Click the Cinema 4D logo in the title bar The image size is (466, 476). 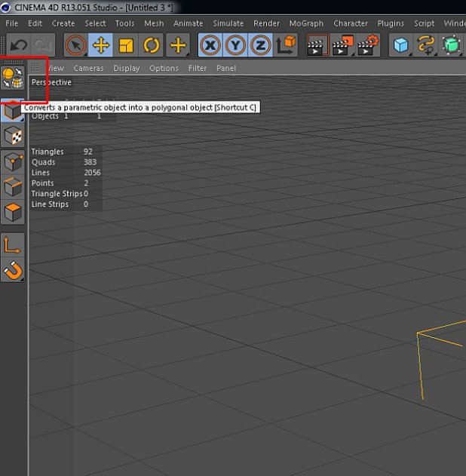[x=5, y=8]
